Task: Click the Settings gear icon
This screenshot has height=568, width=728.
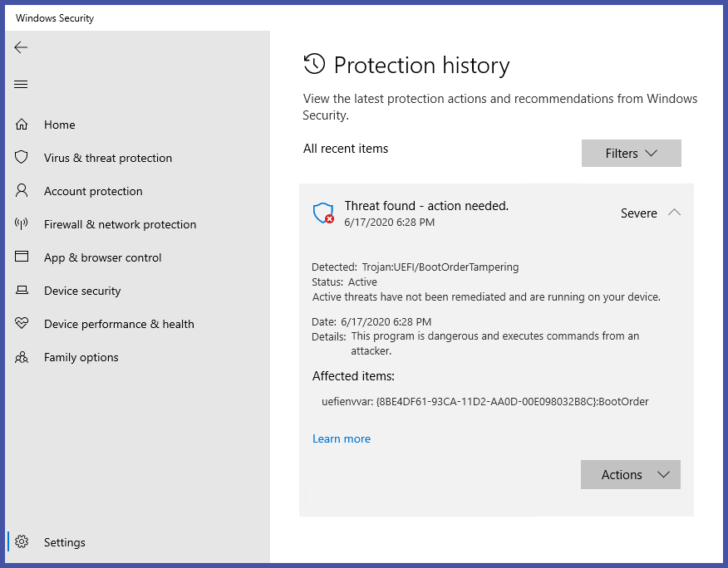Action: point(22,542)
